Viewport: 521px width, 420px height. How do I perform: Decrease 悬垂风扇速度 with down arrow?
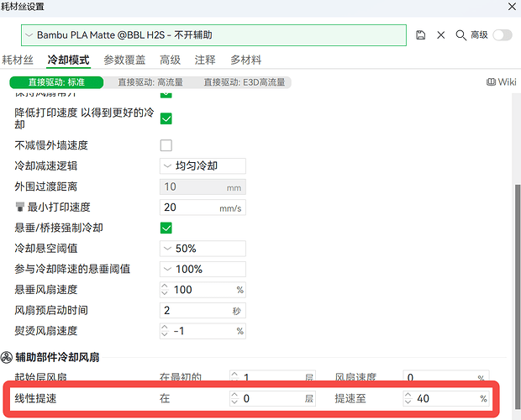165,293
